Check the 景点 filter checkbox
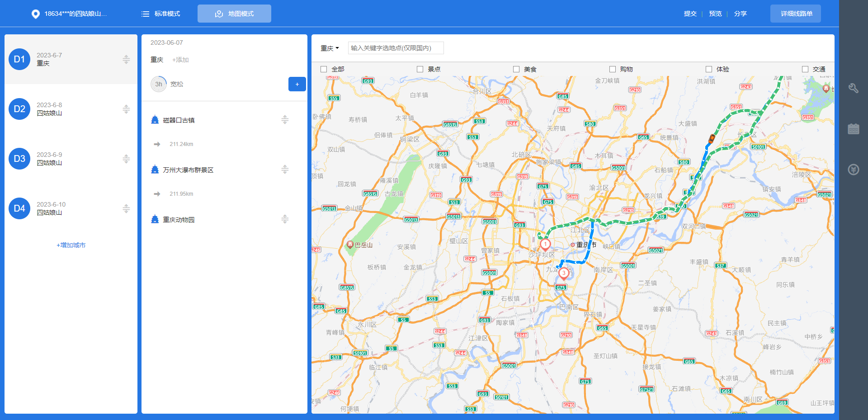Screen dimensions: 868x420 (x=420, y=69)
